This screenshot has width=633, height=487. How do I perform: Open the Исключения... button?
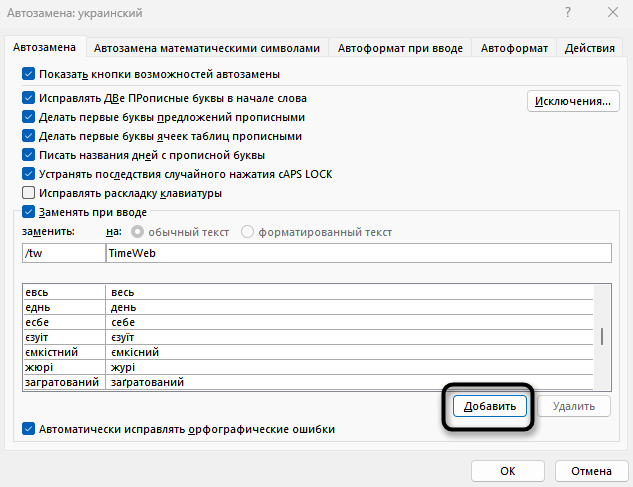(573, 101)
